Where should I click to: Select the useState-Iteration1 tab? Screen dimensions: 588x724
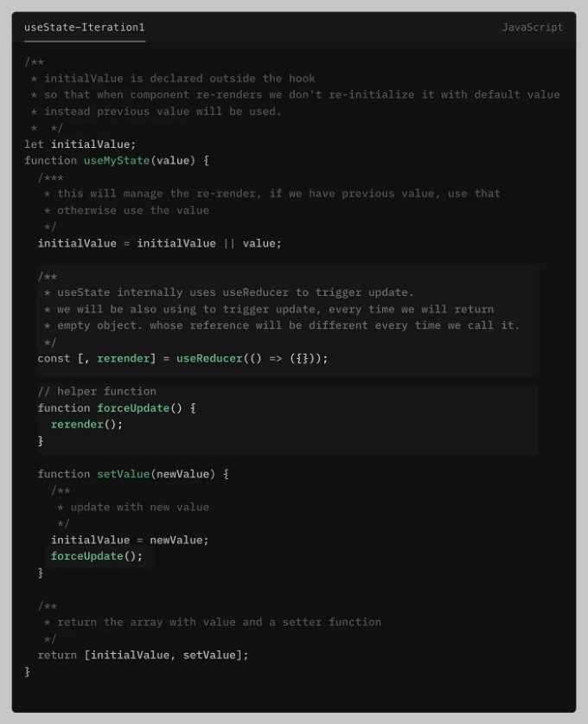(x=85, y=27)
